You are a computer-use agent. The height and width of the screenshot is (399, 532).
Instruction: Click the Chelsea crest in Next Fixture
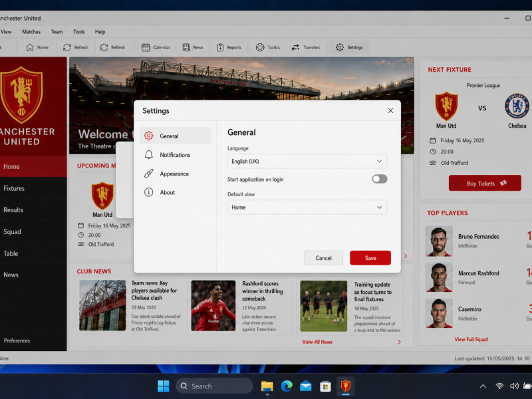(x=517, y=106)
